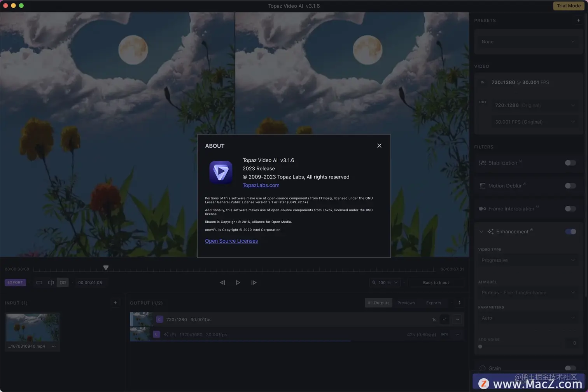This screenshot has width=588, height=392.
Task: Click the 42s (0.60spf) time estimate
Action: pos(422,334)
